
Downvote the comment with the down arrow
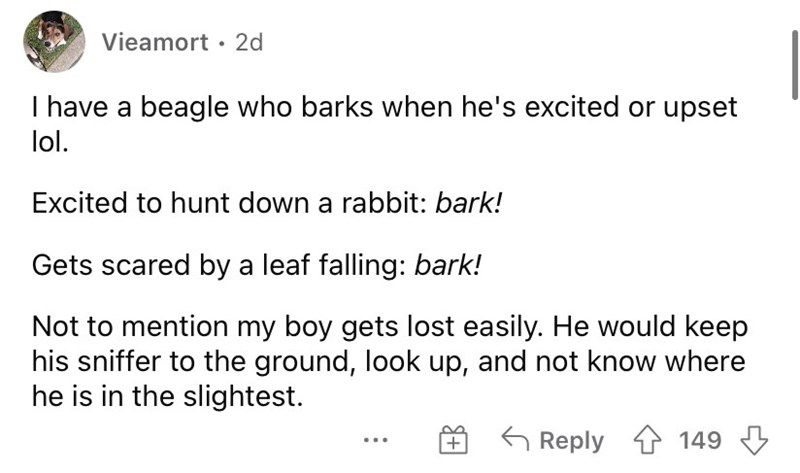pos(754,440)
